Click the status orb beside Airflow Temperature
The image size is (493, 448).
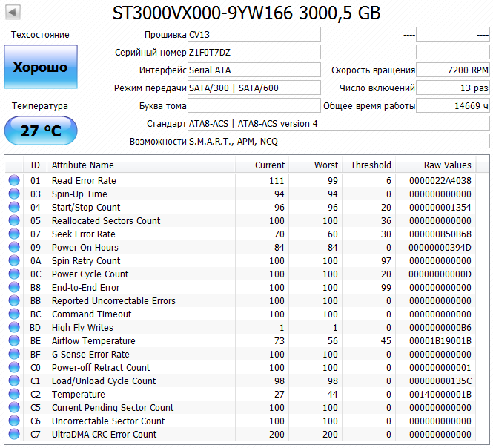point(14,341)
